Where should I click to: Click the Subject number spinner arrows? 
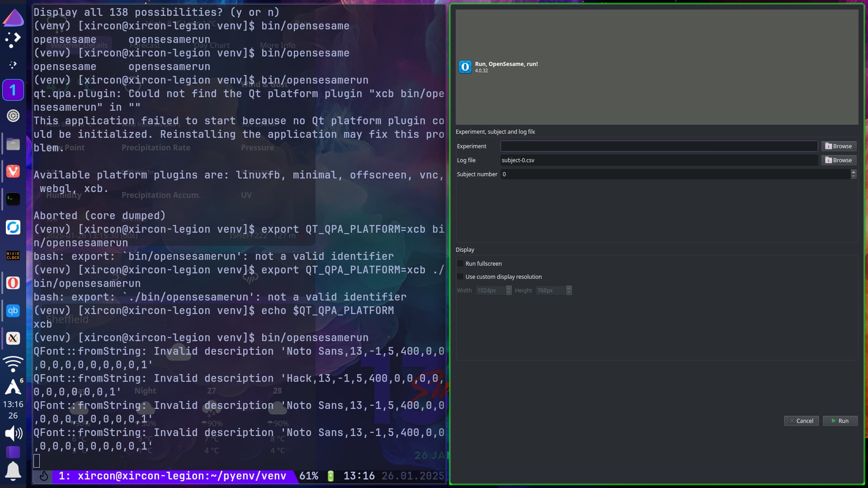pos(854,174)
